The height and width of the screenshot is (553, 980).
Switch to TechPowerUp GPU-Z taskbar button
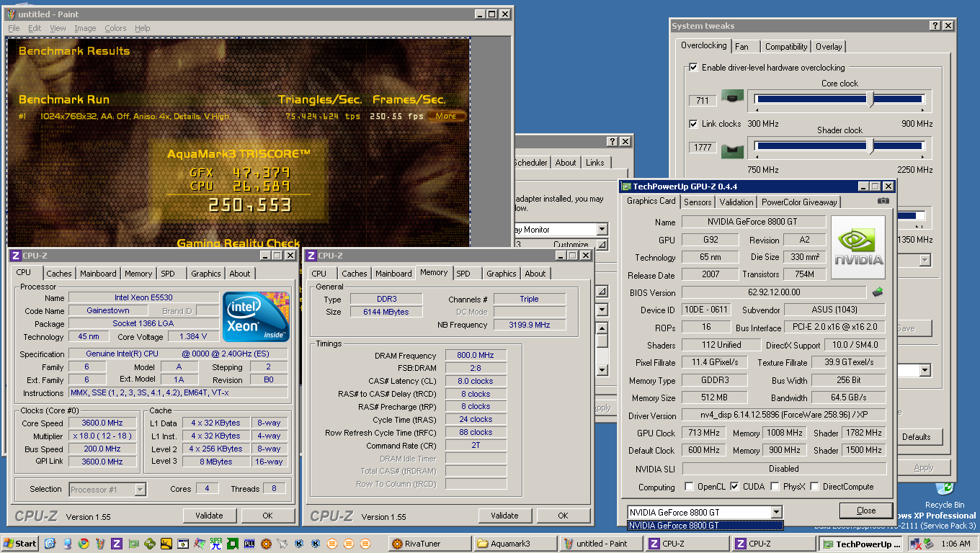860,544
